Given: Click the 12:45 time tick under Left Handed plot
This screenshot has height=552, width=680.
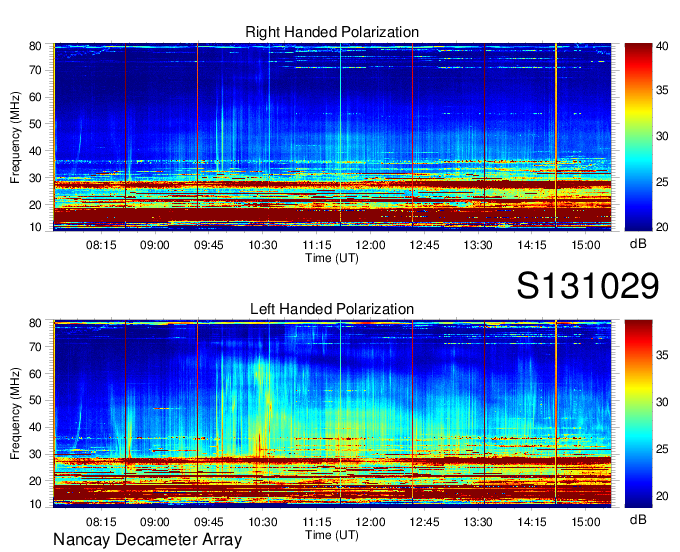Looking at the screenshot, I should coord(424,522).
